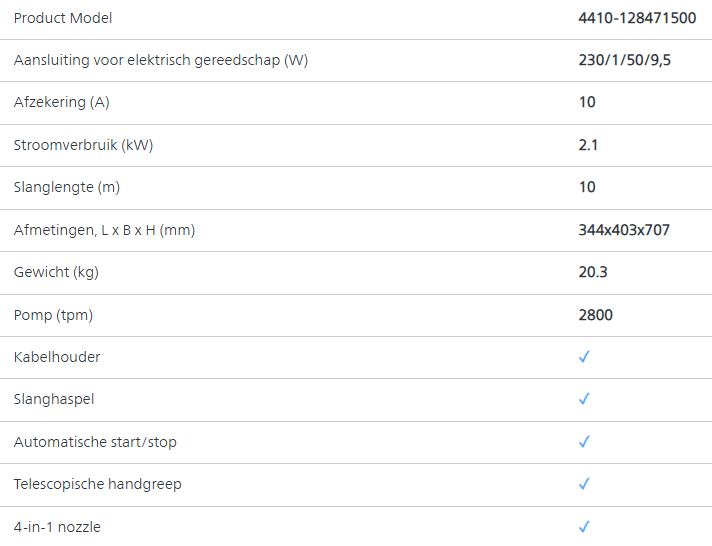Select the 2800 pump speed value

(x=595, y=315)
